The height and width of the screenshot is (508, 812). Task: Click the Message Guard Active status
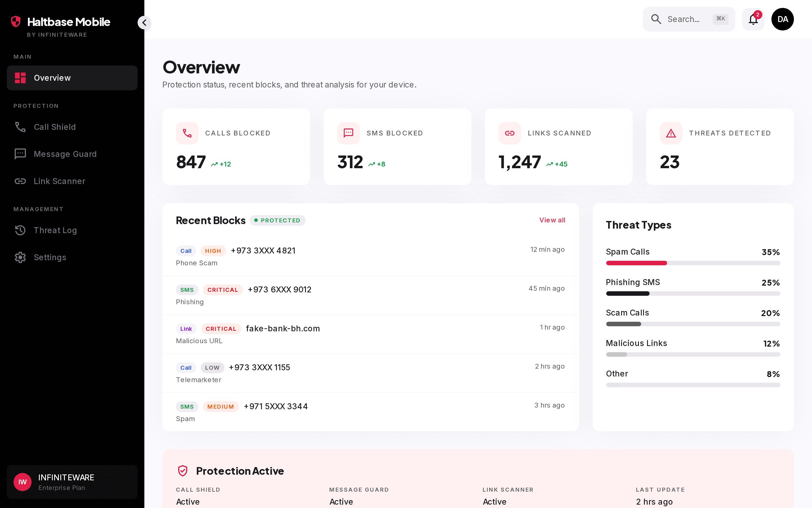pos(341,502)
